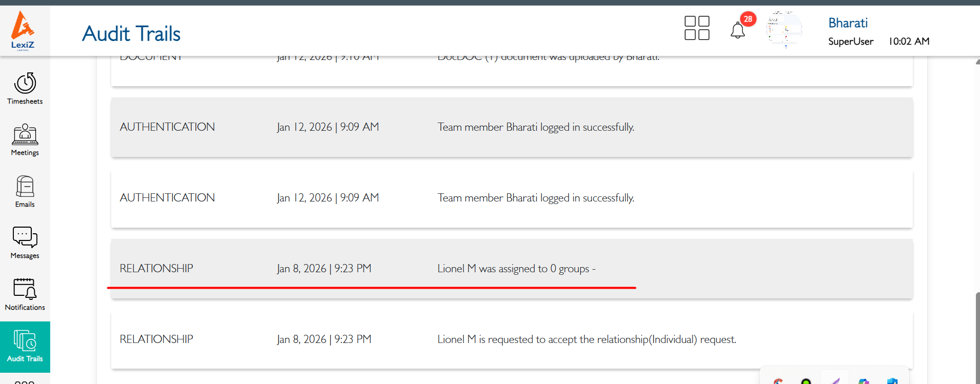Click the SuperUser role label

(850, 42)
